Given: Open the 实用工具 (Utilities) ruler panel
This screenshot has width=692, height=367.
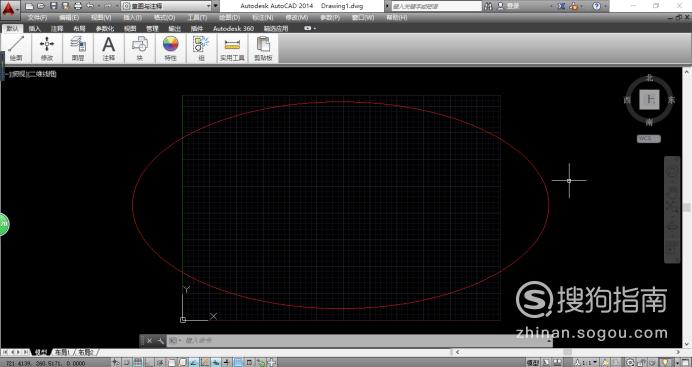Looking at the screenshot, I should click(x=232, y=49).
